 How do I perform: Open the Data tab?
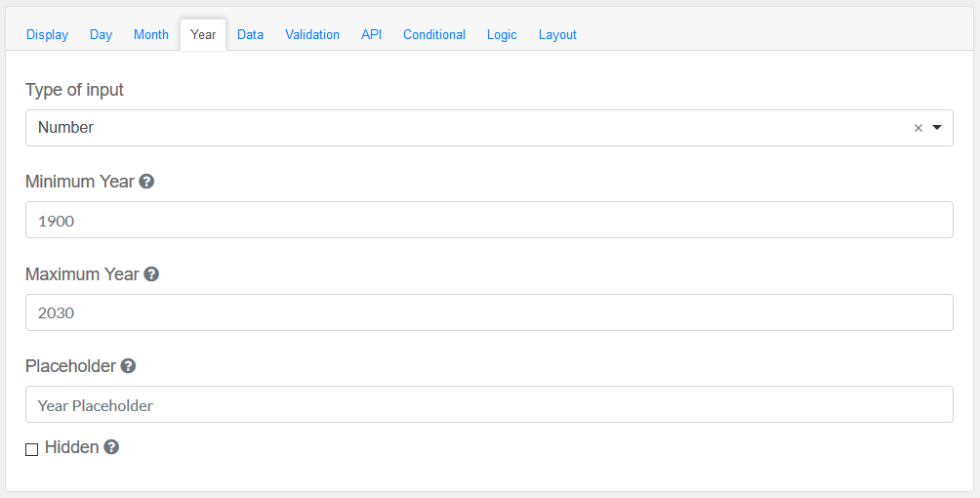coord(250,35)
